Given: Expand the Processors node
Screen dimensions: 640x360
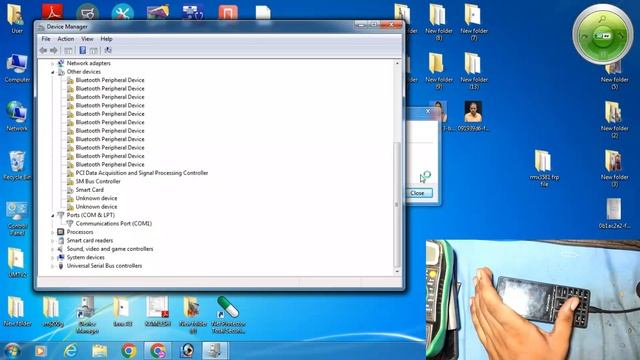Looking at the screenshot, I should 53,232.
